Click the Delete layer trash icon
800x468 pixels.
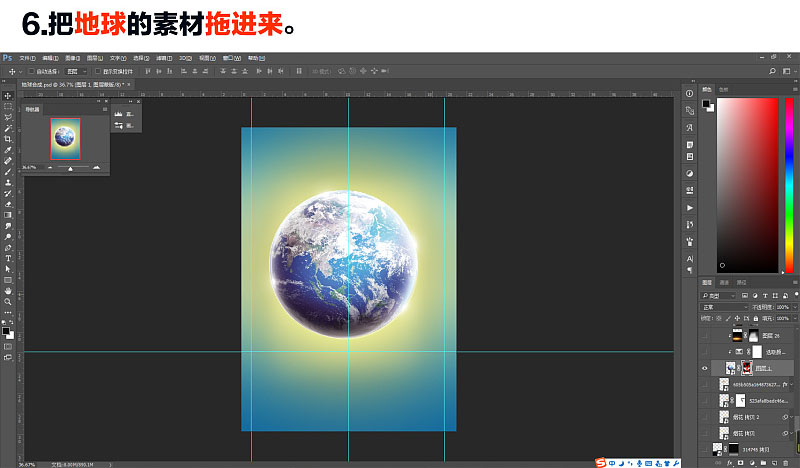(786, 463)
